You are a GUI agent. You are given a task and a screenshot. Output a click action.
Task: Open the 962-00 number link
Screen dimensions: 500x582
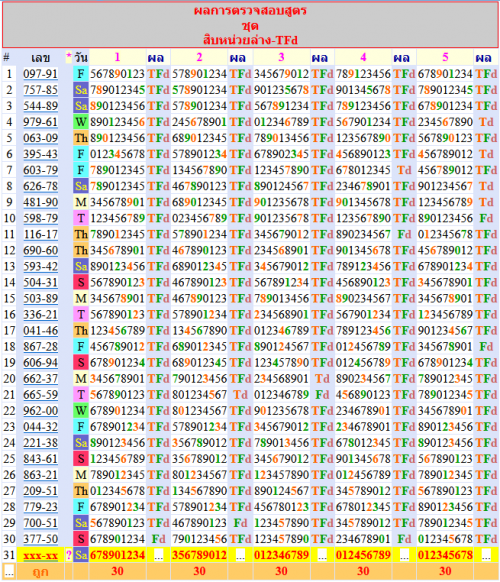click(x=40, y=411)
